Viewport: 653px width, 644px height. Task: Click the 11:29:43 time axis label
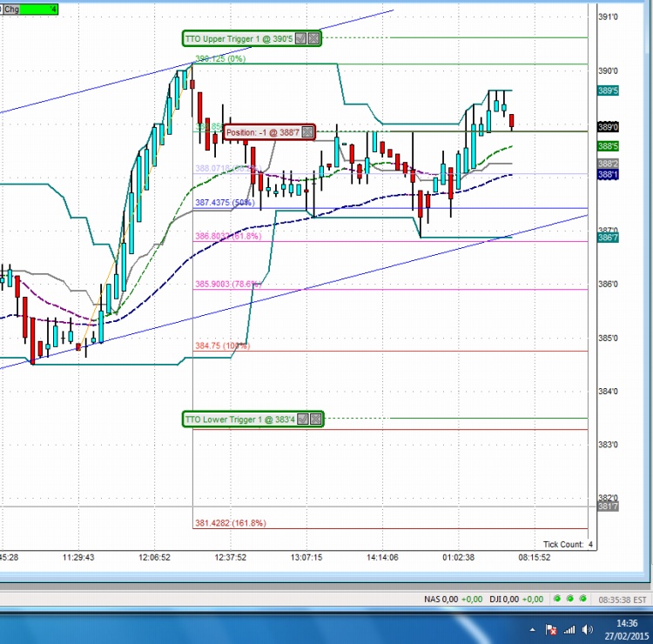(78, 557)
